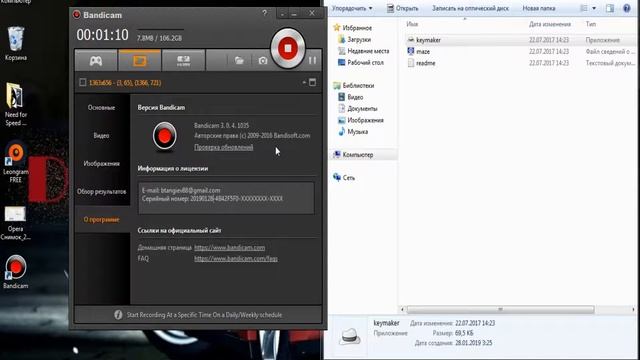The width and height of the screenshot is (640, 360).
Task: Open Рабочий стол in Explorer sidebar
Action: 360,62
